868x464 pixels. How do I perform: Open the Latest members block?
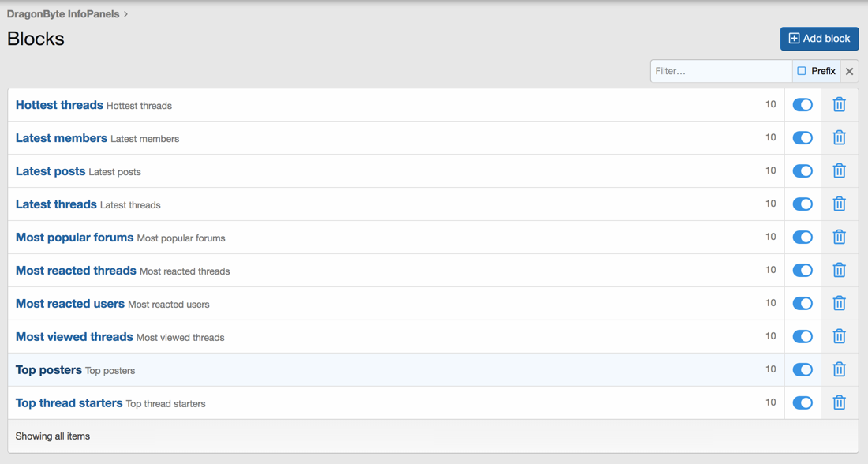(x=62, y=138)
